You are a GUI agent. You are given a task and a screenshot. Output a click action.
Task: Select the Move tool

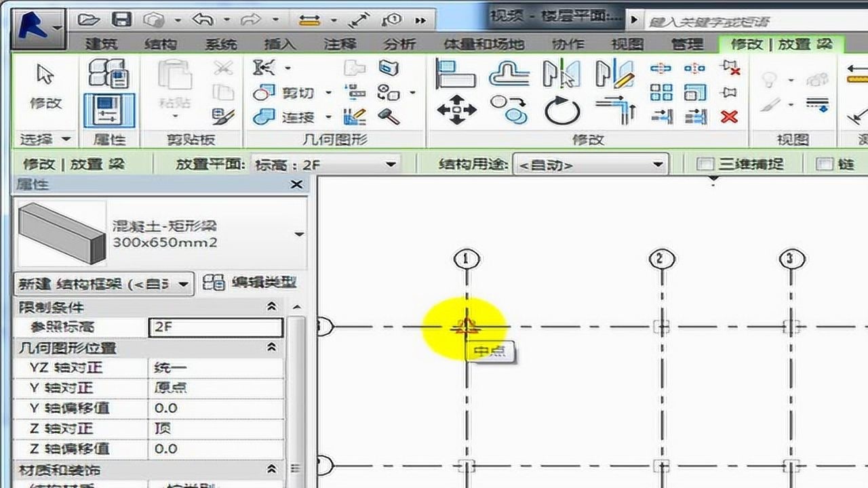tap(456, 110)
